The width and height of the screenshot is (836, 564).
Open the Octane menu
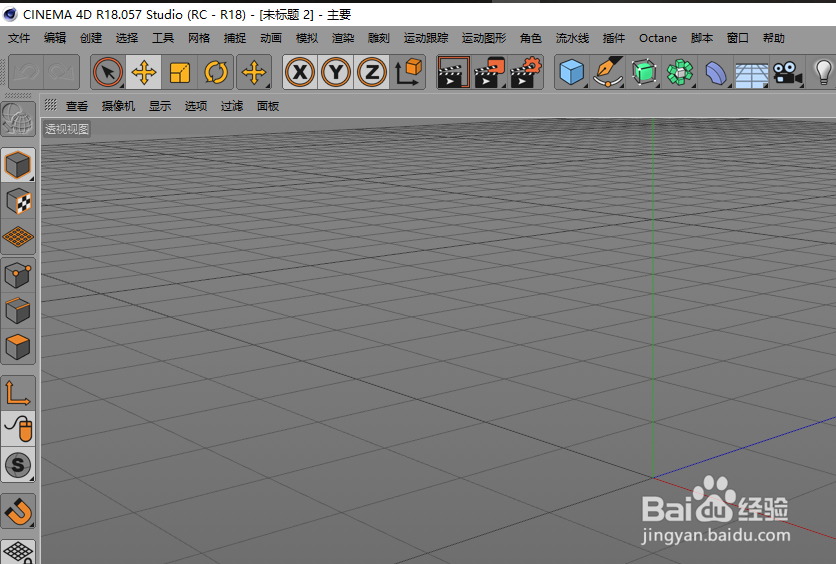(x=658, y=38)
